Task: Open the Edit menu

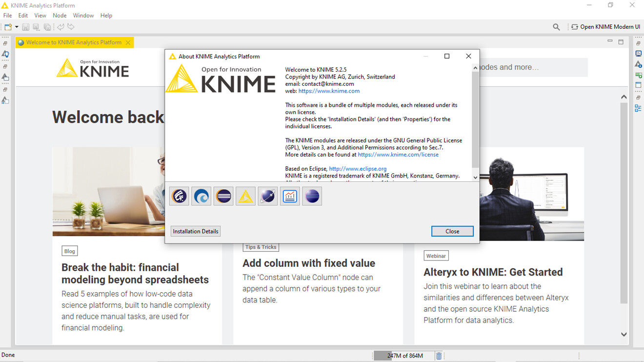Action: 23,16
